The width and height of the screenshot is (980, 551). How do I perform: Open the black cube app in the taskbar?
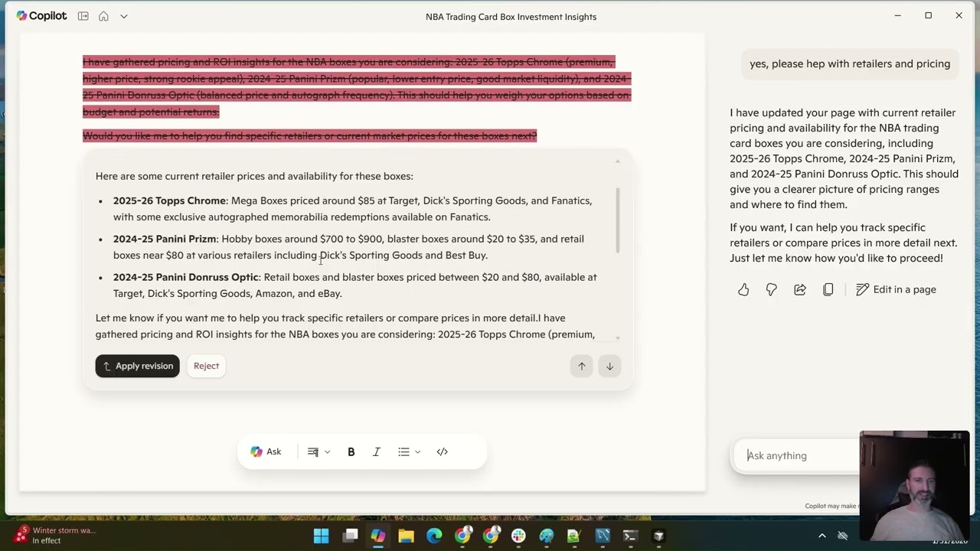(658, 536)
